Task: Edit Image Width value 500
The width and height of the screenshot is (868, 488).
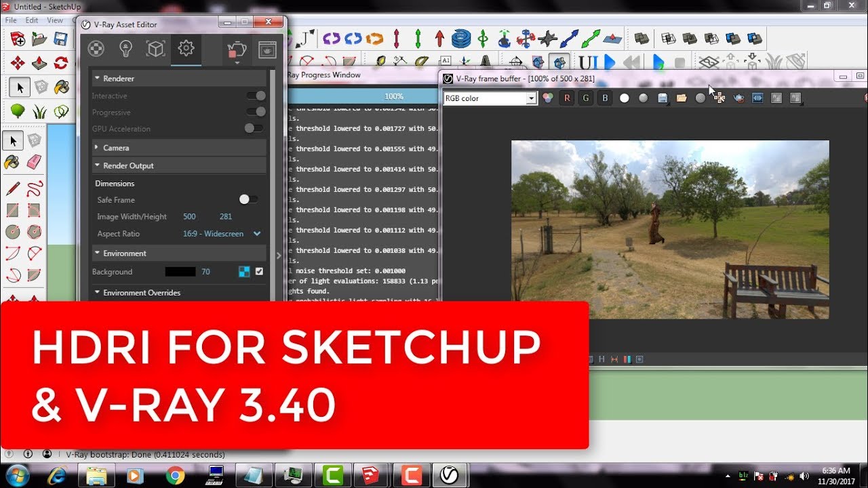Action: pyautogui.click(x=189, y=217)
